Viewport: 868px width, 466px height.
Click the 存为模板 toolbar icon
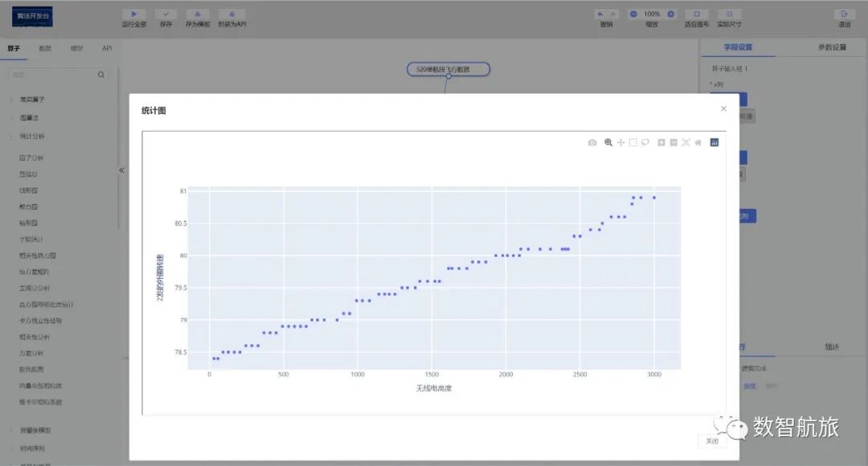[x=198, y=14]
